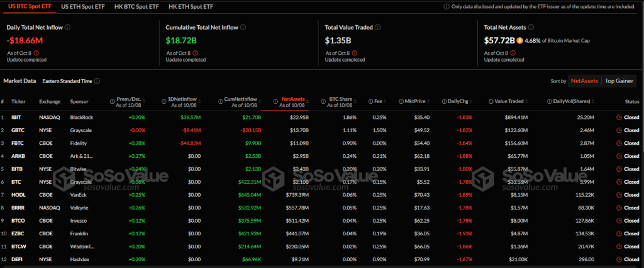The image size is (644, 268).
Task: Click info icon next to Eastern Standard Time
Action: pyautogui.click(x=97, y=81)
